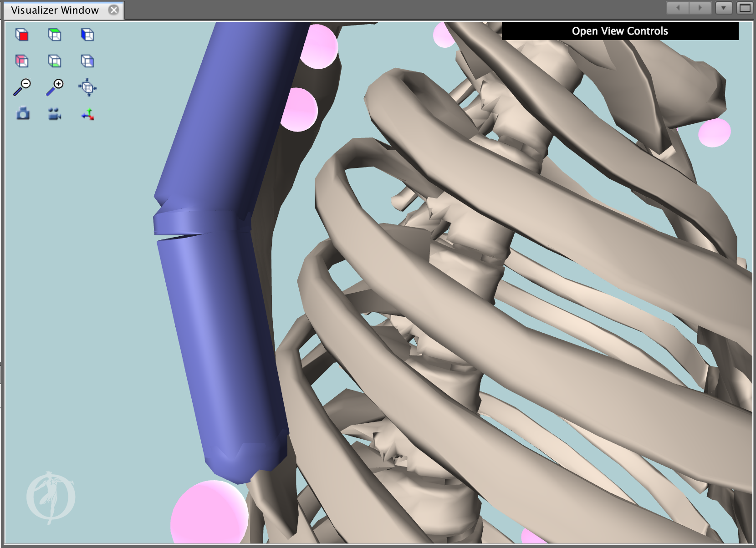Close the Visualizer Window tab
This screenshot has width=756, height=548.
(x=113, y=10)
